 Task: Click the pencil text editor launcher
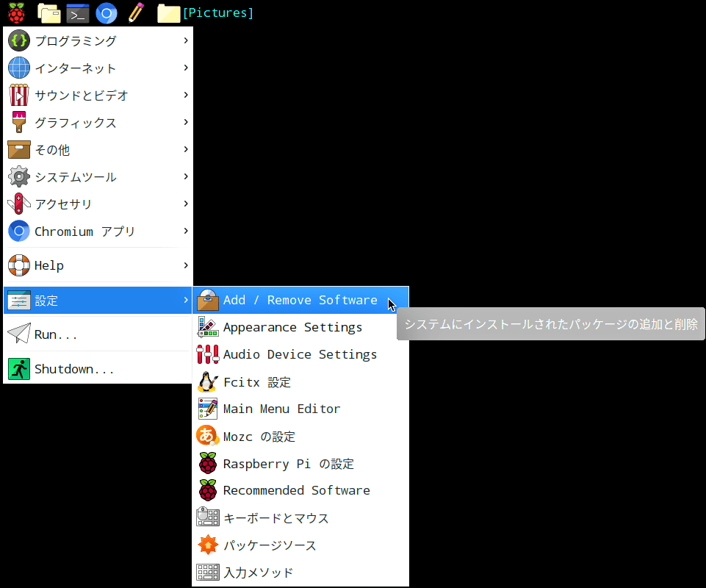pyautogui.click(x=135, y=12)
